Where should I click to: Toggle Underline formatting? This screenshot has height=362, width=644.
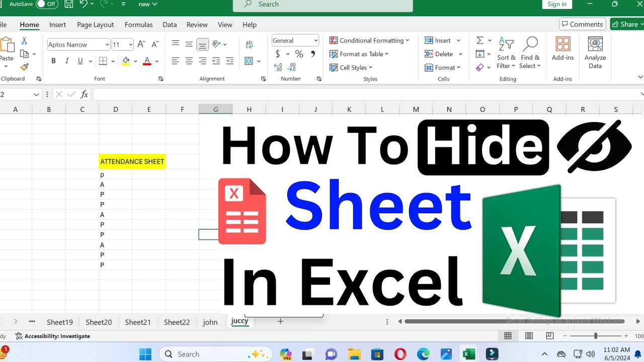tap(80, 61)
